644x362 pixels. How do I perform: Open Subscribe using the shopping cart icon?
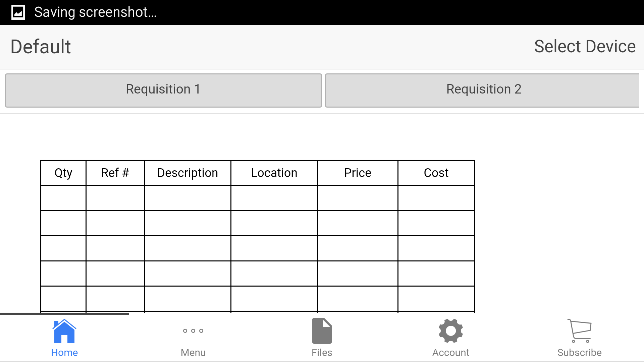click(579, 331)
